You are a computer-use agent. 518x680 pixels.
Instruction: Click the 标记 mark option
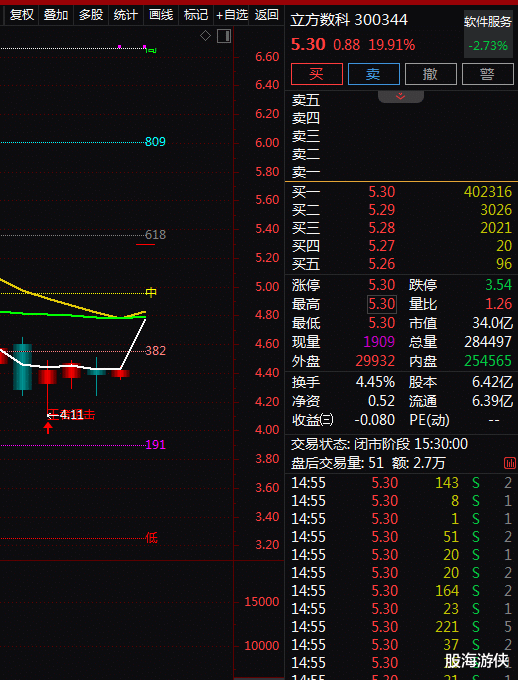coord(196,15)
